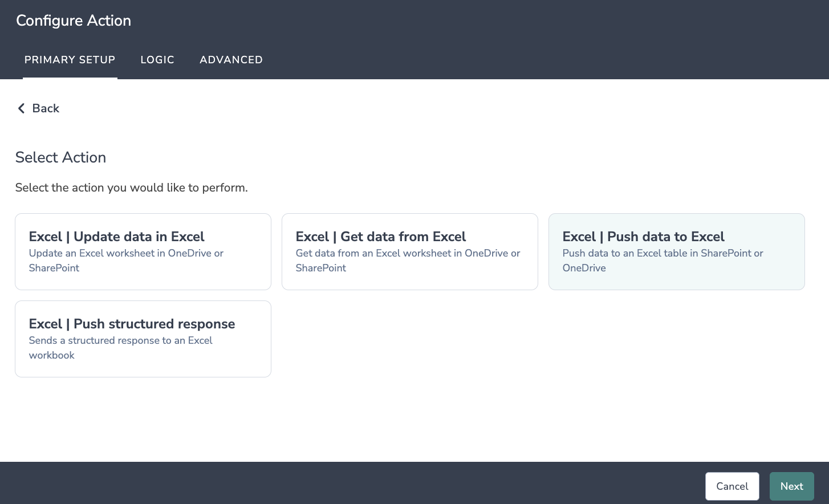Click the Cancel button

coord(732,486)
